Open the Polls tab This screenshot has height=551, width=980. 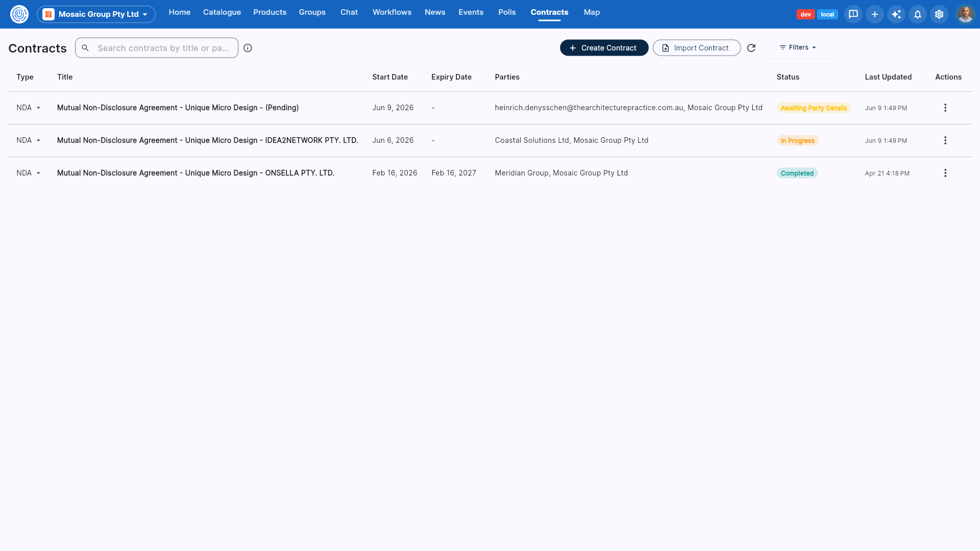coord(507,12)
